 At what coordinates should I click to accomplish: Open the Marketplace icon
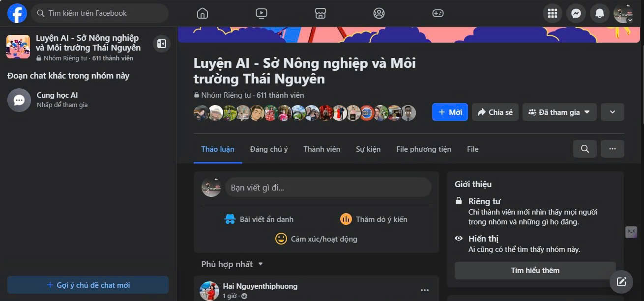321,13
